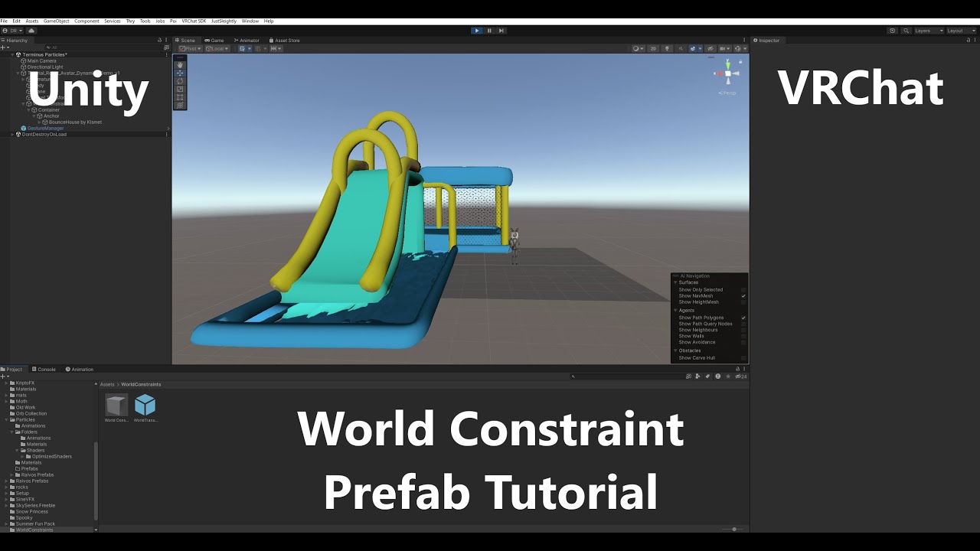Click the Play button
The image size is (980, 551).
476,31
